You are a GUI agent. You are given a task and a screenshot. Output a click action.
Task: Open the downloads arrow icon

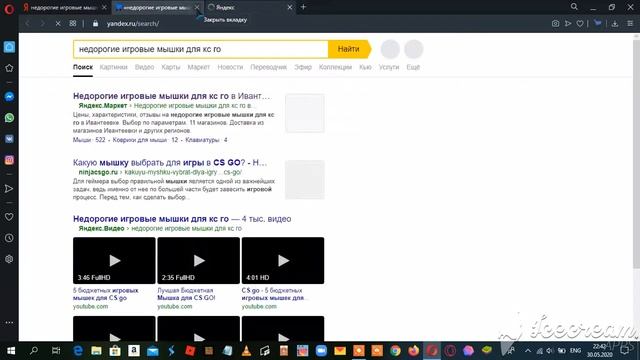point(615,24)
